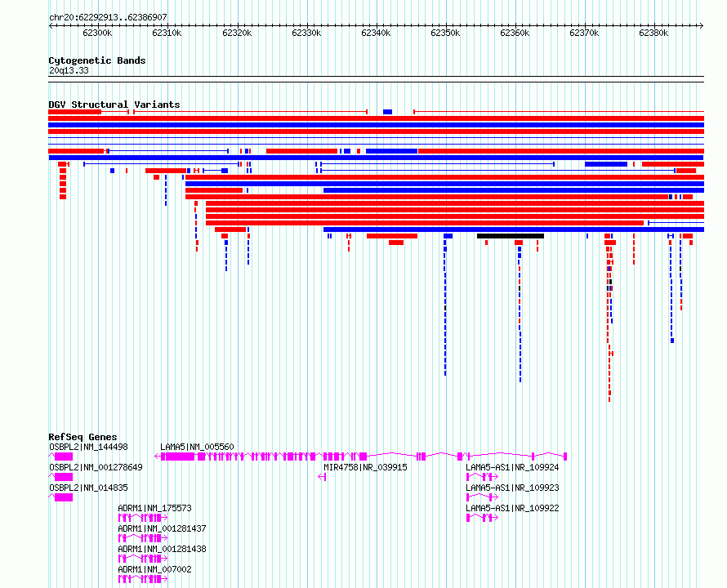Click the 62340k ruler label
Viewport: 727px width, 588px height.
pyautogui.click(x=376, y=33)
